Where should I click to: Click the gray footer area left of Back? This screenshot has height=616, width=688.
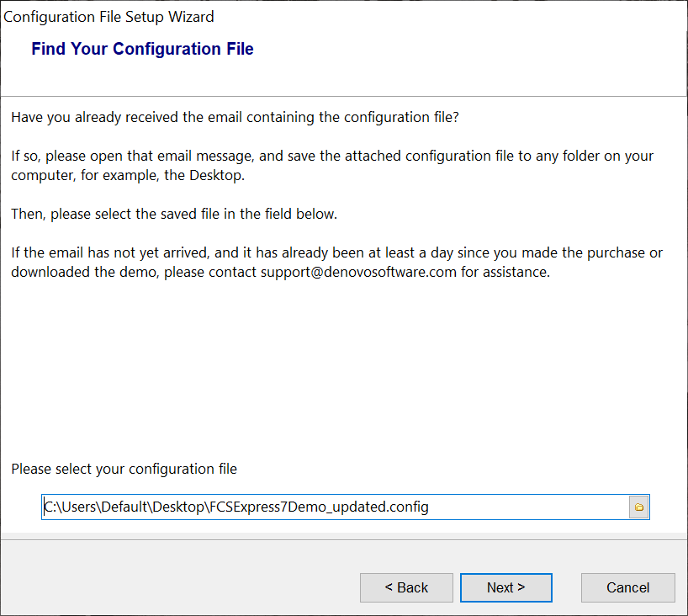point(168,581)
